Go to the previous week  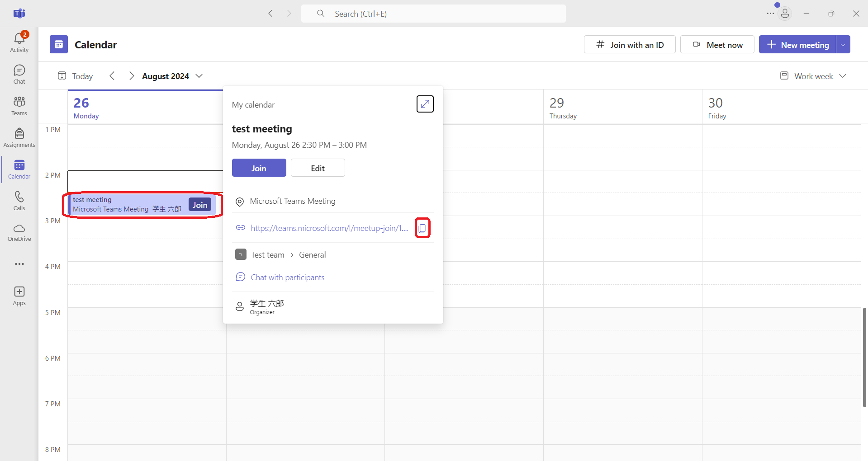point(112,76)
